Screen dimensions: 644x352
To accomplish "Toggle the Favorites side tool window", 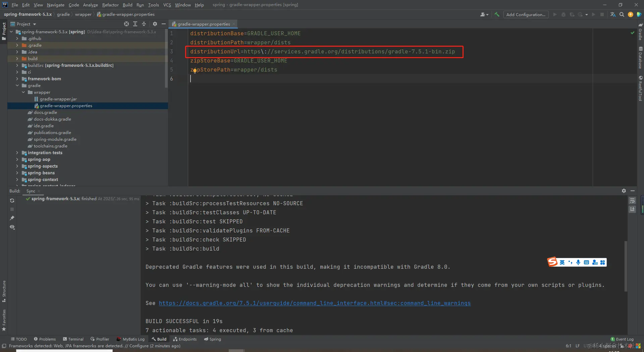I will 4,320.
